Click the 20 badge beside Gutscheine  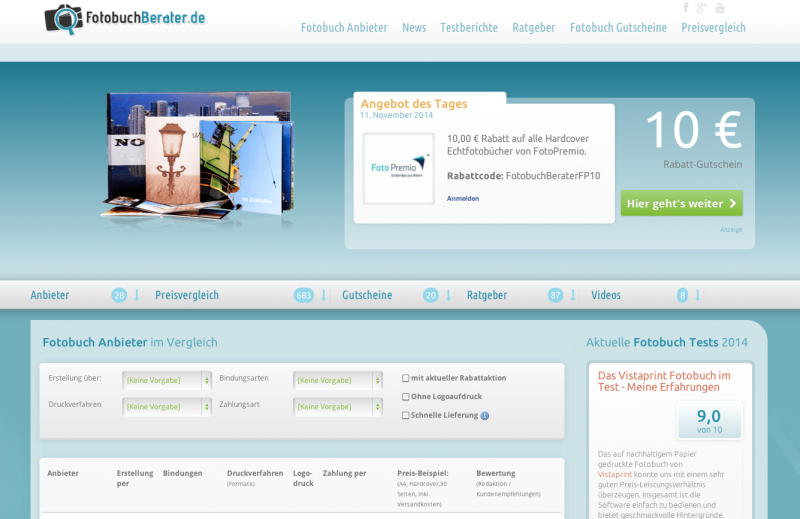[431, 295]
